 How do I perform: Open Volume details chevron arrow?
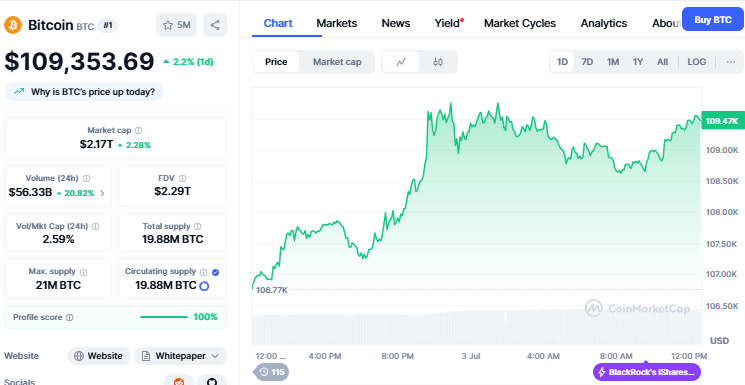click(x=102, y=193)
